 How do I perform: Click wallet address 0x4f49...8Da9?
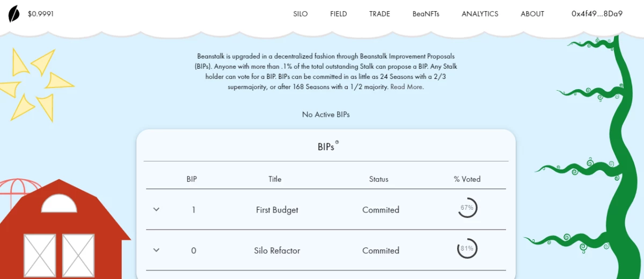pyautogui.click(x=597, y=14)
